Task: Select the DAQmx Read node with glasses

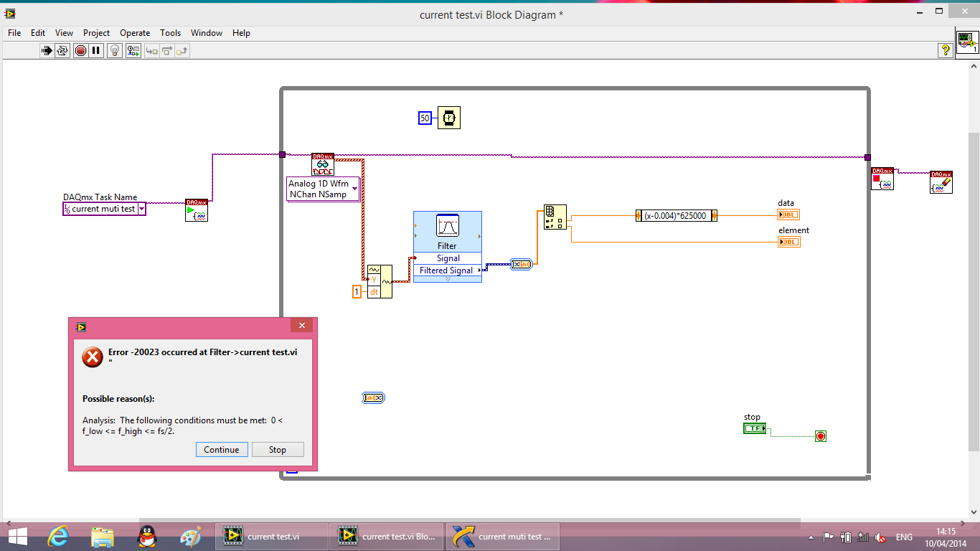Action: (x=323, y=164)
